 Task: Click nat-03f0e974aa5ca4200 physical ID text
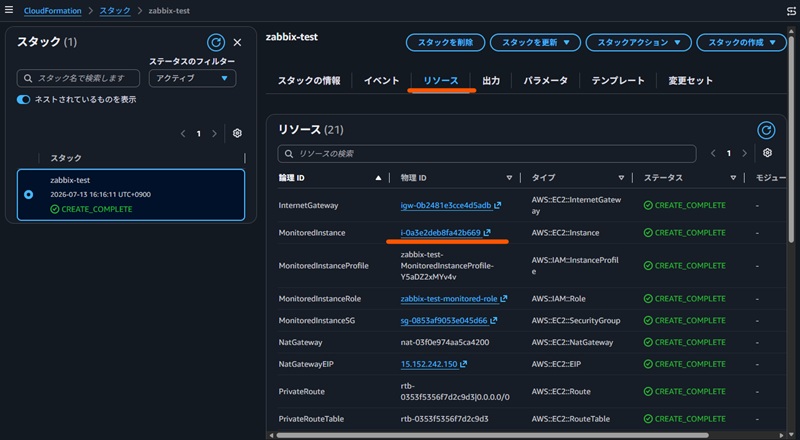445,343
